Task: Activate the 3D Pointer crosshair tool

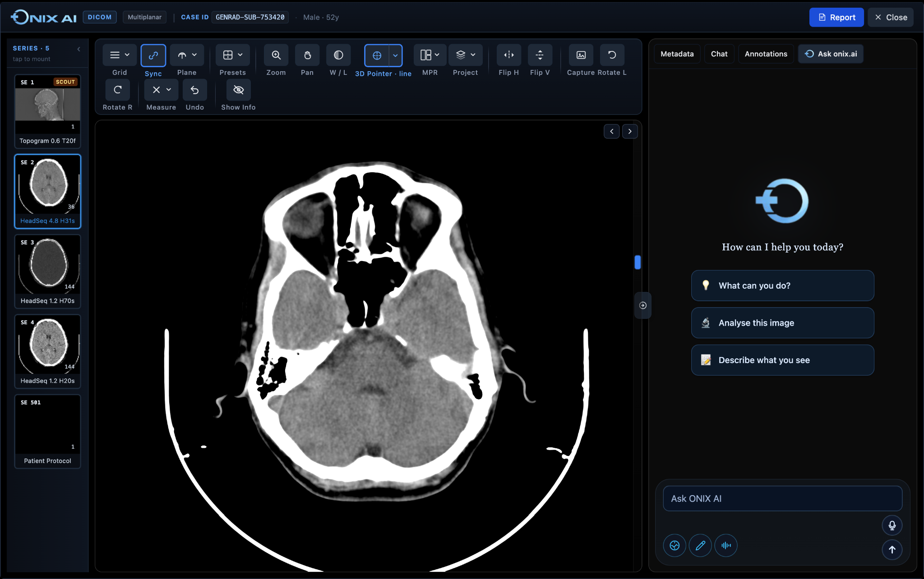Action: [x=377, y=55]
